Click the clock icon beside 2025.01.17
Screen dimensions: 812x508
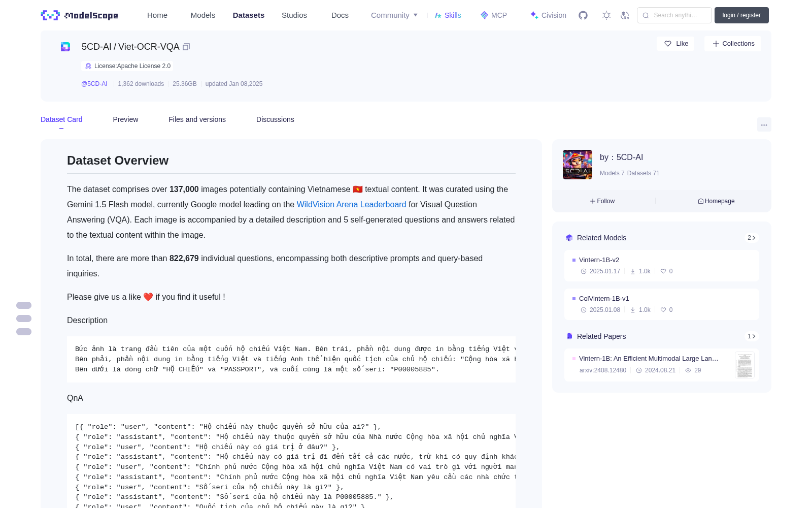(584, 271)
